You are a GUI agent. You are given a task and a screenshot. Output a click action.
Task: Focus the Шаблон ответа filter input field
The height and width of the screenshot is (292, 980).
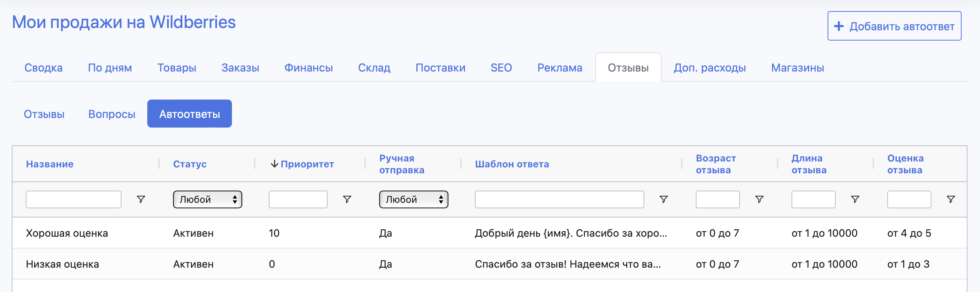coord(559,199)
